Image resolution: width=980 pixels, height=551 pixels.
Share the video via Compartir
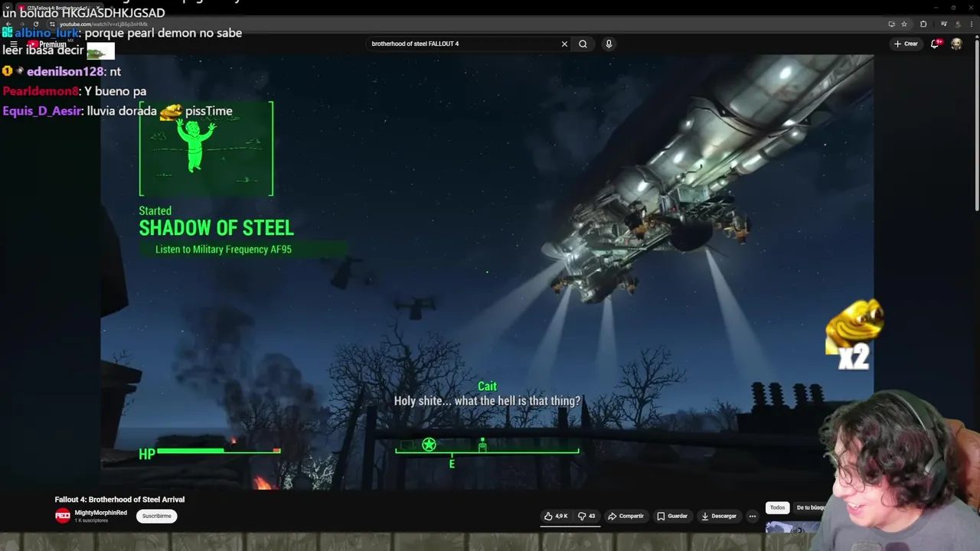point(626,516)
